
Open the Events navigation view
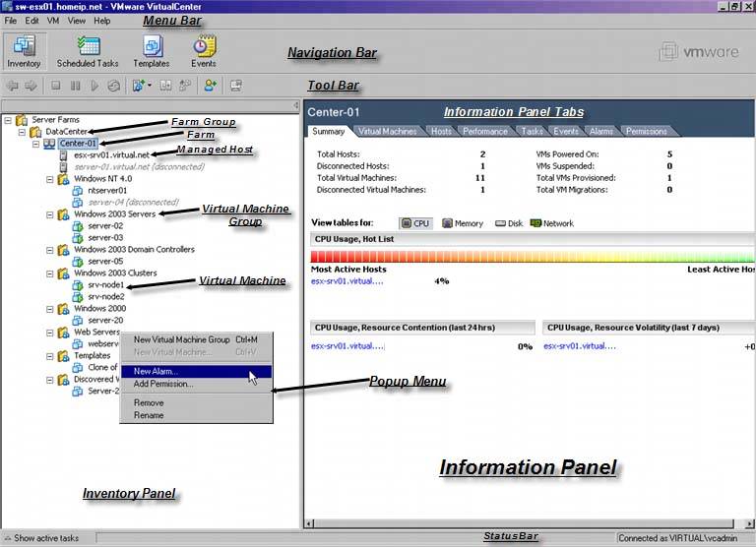coord(204,51)
